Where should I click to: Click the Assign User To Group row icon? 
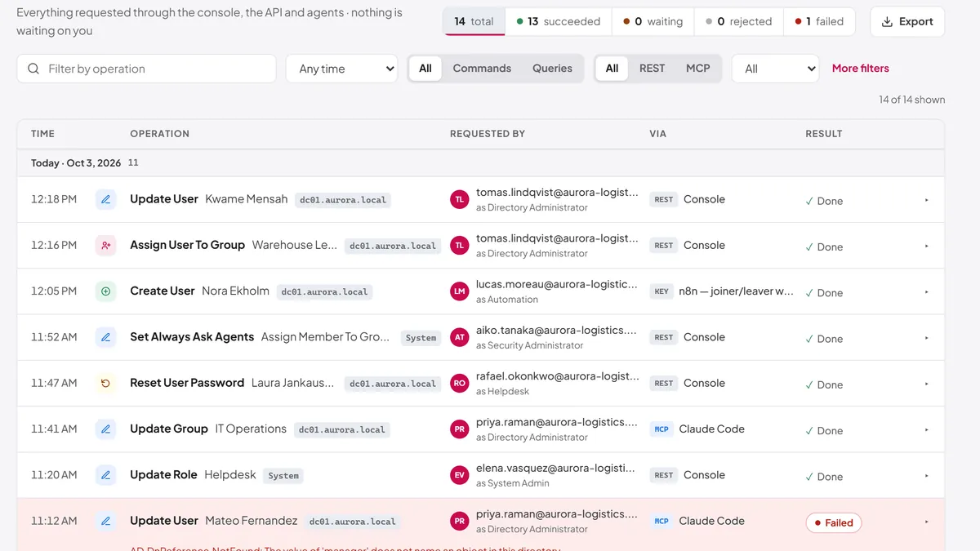coord(105,245)
